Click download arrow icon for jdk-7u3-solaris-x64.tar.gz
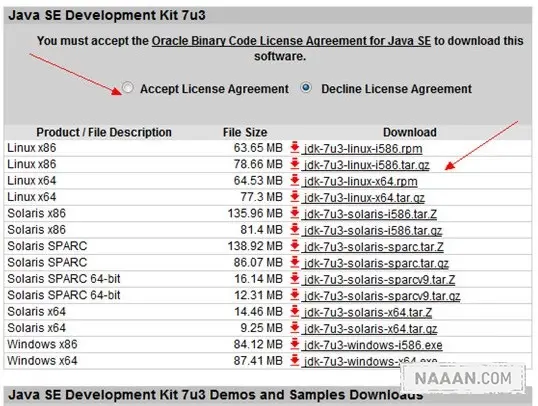538x406 pixels. 294,328
